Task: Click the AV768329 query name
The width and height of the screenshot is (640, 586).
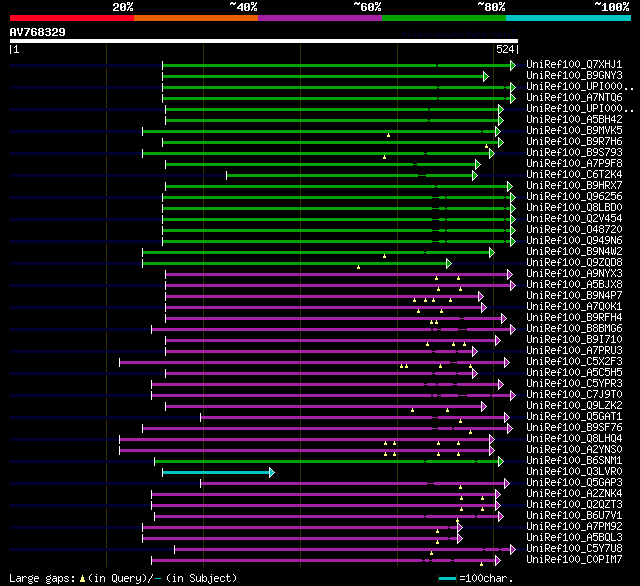Action: click(38, 32)
